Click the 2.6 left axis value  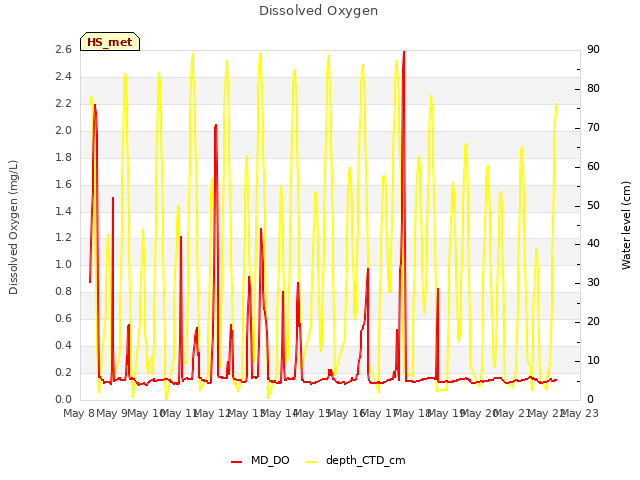point(63,50)
